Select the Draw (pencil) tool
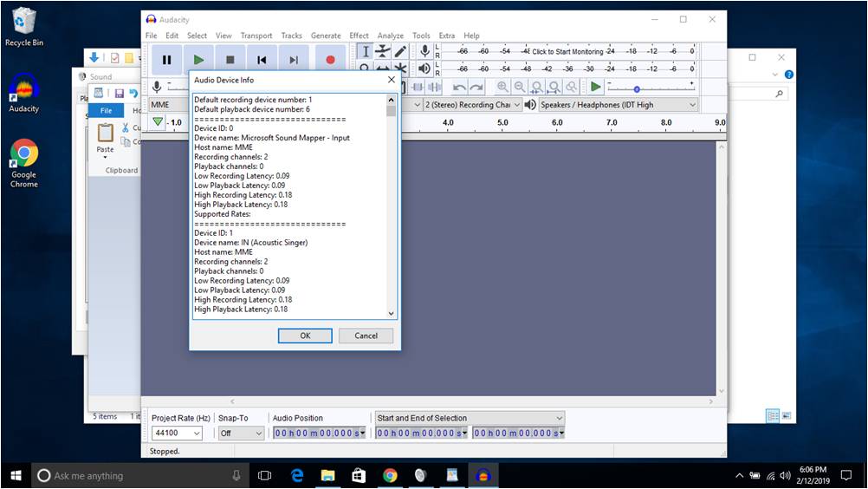This screenshot has width=868, height=489. tap(400, 52)
